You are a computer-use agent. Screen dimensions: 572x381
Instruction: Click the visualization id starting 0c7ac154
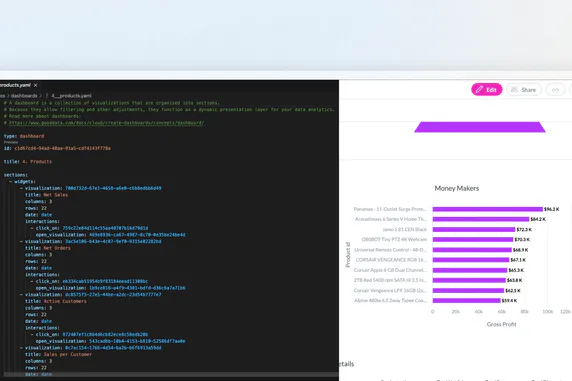coord(113,347)
